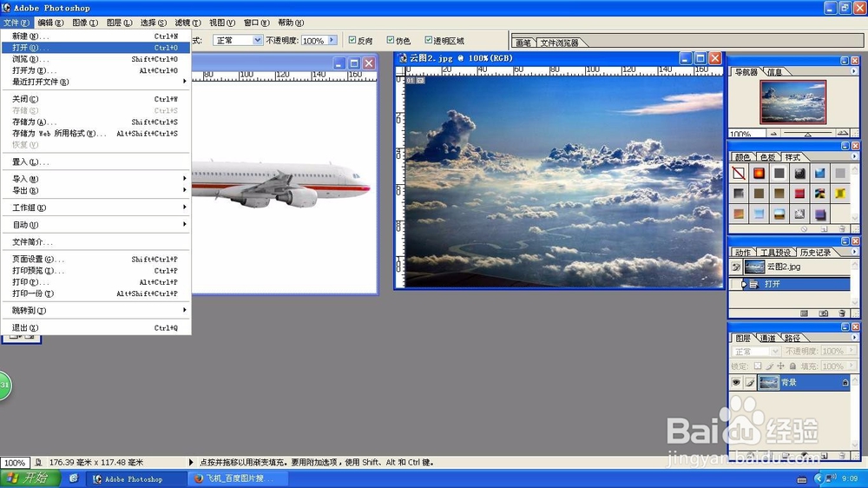Toggle 仿色 checkbox
The image size is (868, 488).
coord(391,40)
